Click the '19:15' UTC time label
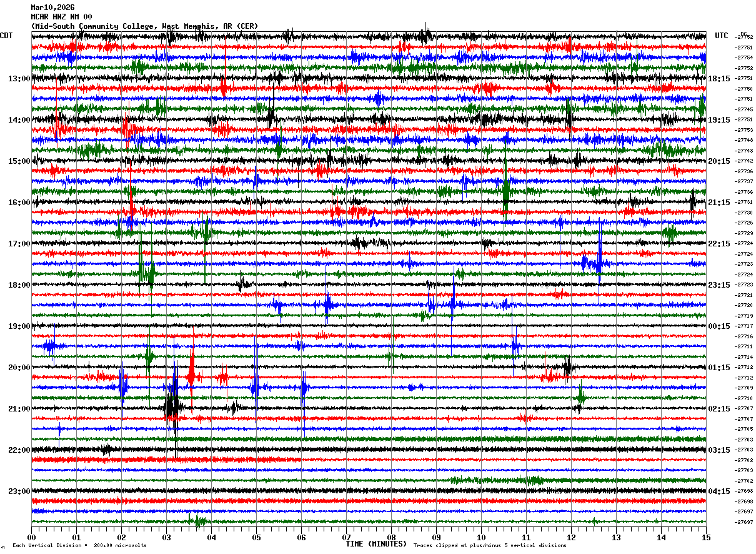The height and width of the screenshot is (554, 756). (719, 120)
